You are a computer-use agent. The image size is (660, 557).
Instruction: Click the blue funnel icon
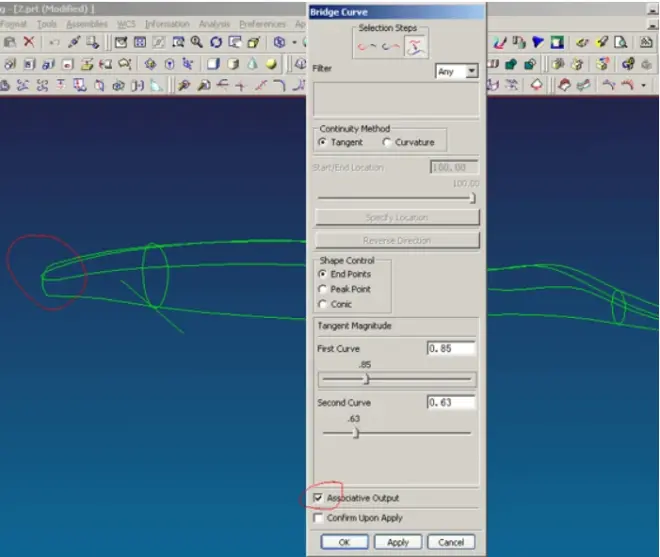538,42
